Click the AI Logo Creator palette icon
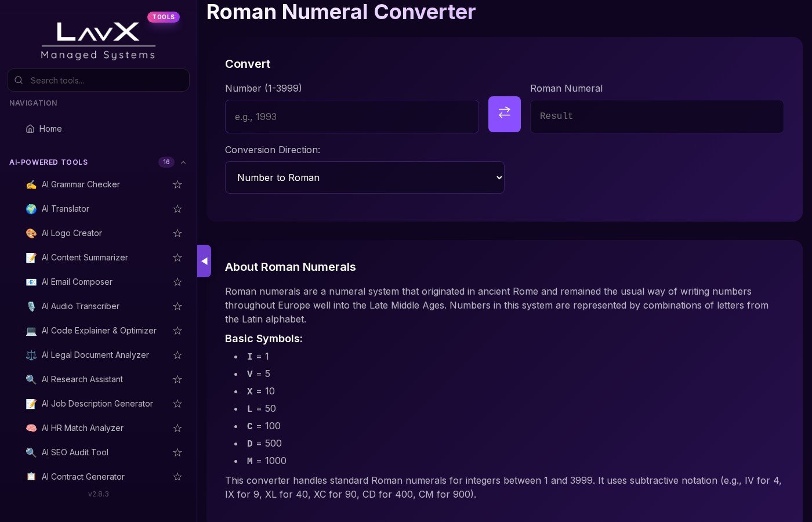 31,233
